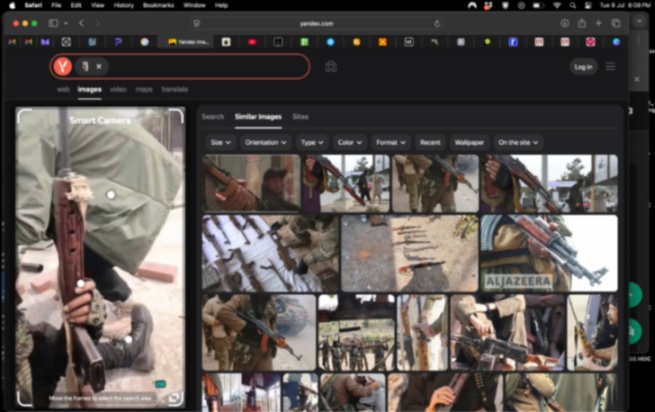Open the blue 'f' Facebook browser tab
Viewport: 655px width, 412px height.
513,42
